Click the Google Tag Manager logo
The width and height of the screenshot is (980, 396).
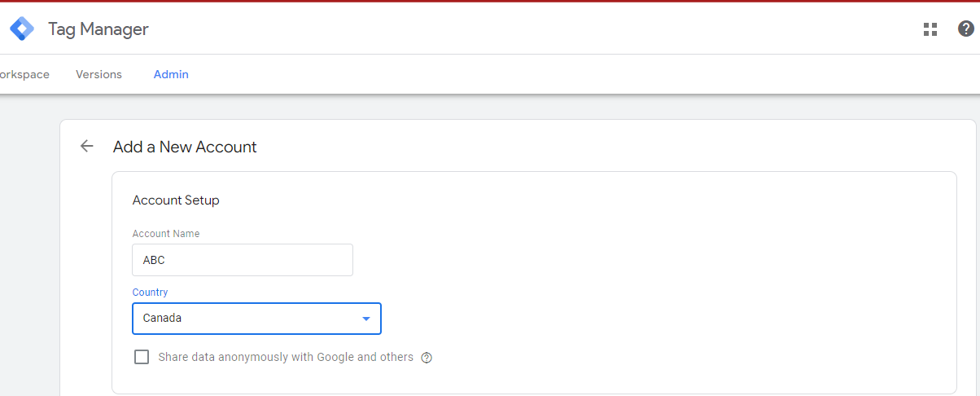click(x=22, y=29)
